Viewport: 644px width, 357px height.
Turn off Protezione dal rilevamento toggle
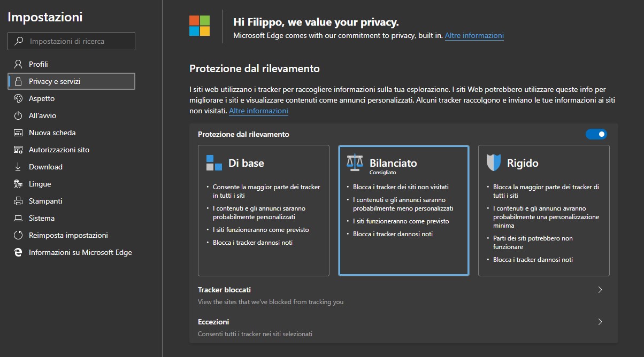pyautogui.click(x=596, y=134)
